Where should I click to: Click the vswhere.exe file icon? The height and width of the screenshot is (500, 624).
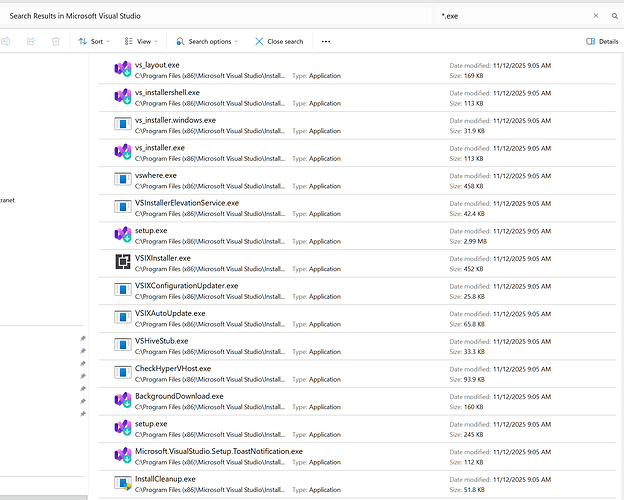click(x=123, y=180)
